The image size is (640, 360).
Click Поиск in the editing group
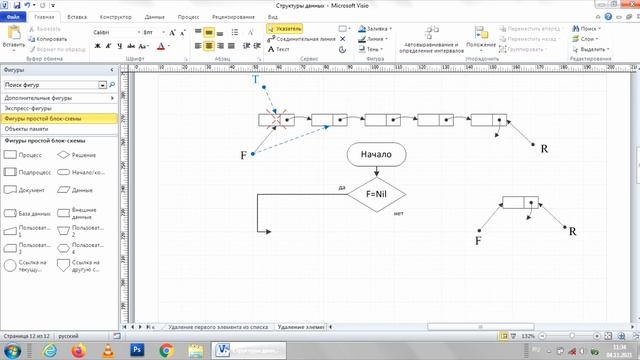(587, 29)
